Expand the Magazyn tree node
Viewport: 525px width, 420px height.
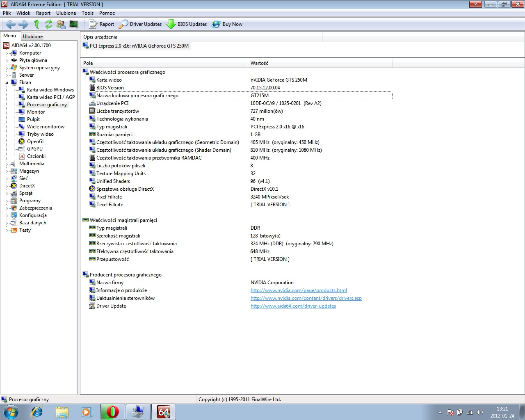tap(7, 171)
